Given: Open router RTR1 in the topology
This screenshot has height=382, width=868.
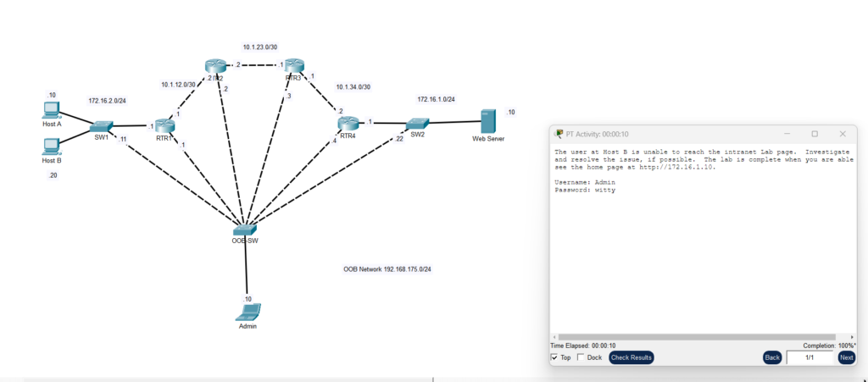Looking at the screenshot, I should click(x=164, y=126).
